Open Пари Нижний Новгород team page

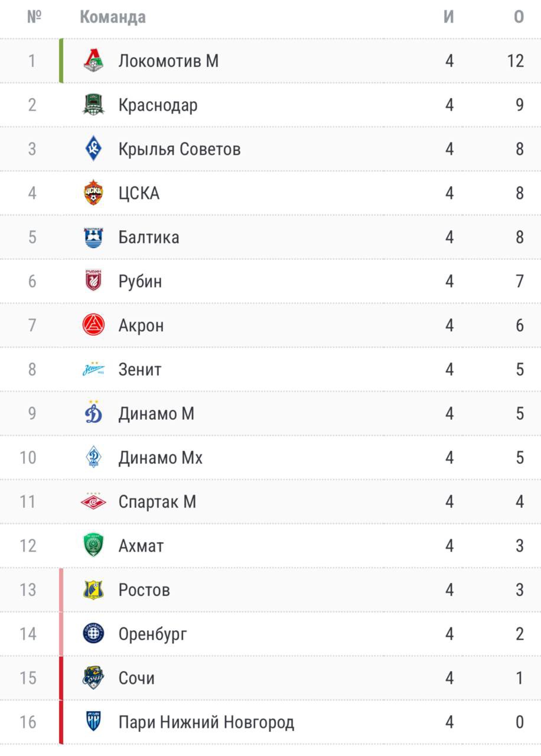pyautogui.click(x=206, y=722)
